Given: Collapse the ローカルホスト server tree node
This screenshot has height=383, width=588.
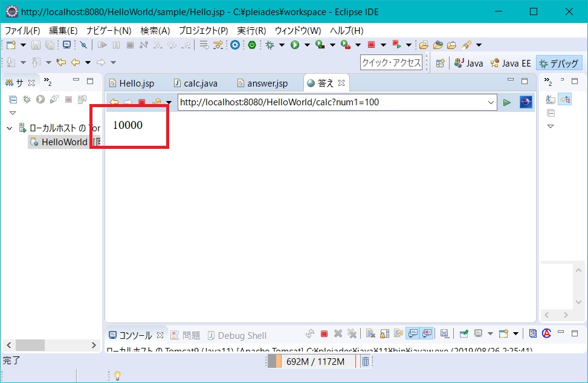Looking at the screenshot, I should (10, 128).
